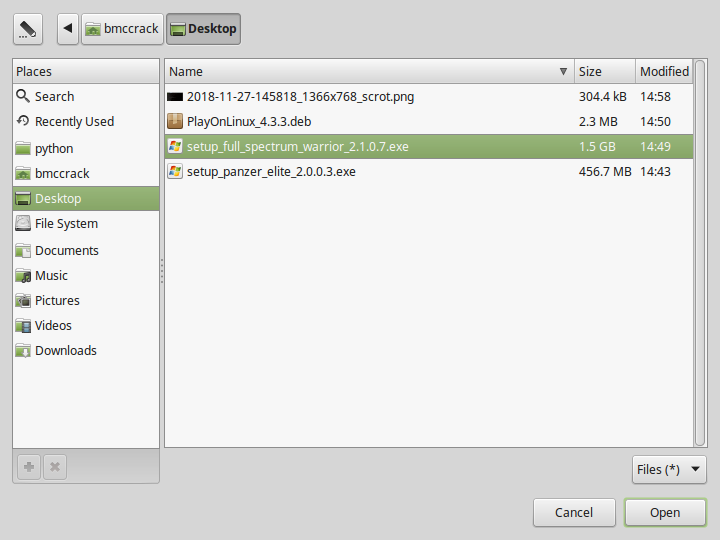
Task: Click the PlayOnLinux deb package icon
Action: 175,121
